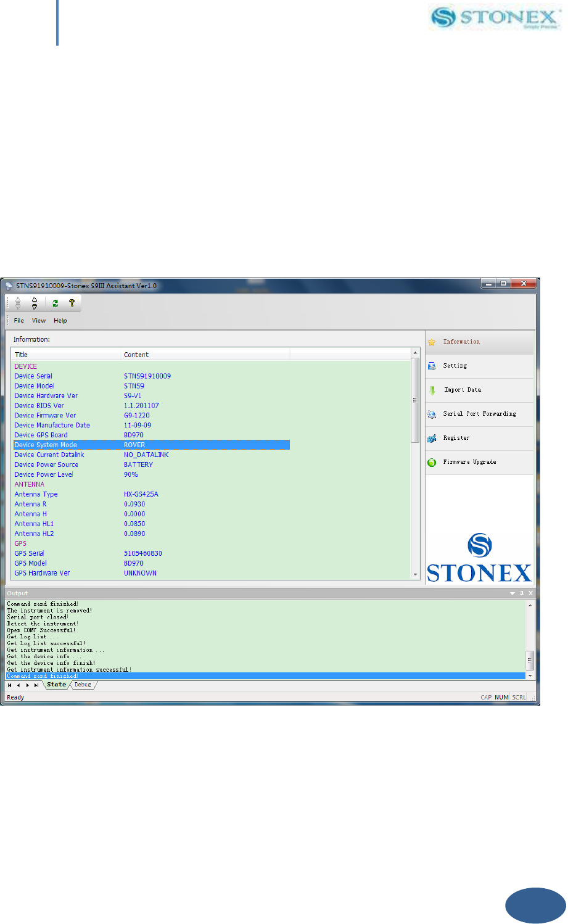Click the connect plug toolbar icon
Viewport: 568px width, 924px height.
(x=19, y=303)
